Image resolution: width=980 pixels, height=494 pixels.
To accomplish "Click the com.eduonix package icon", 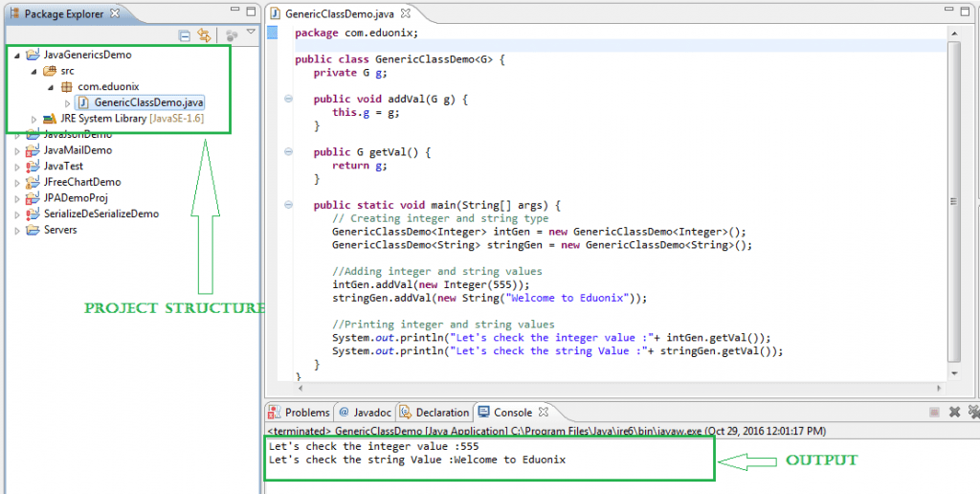I will tap(66, 86).
